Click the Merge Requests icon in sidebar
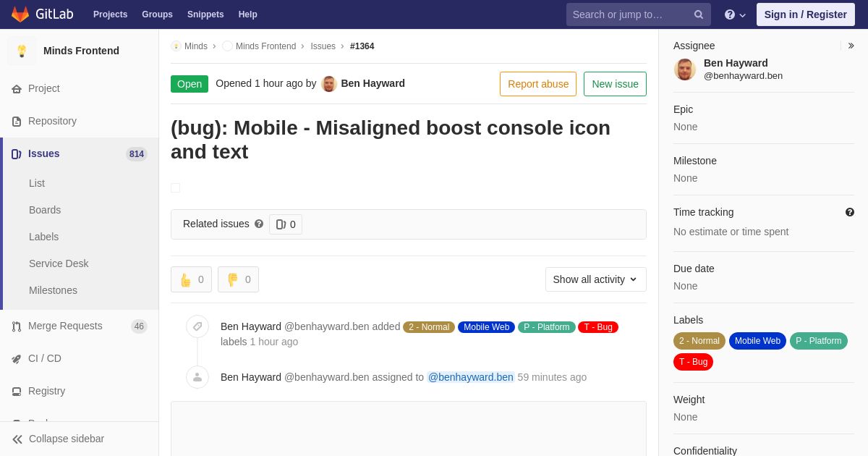Screen dimensions: 868x456 click(17, 326)
